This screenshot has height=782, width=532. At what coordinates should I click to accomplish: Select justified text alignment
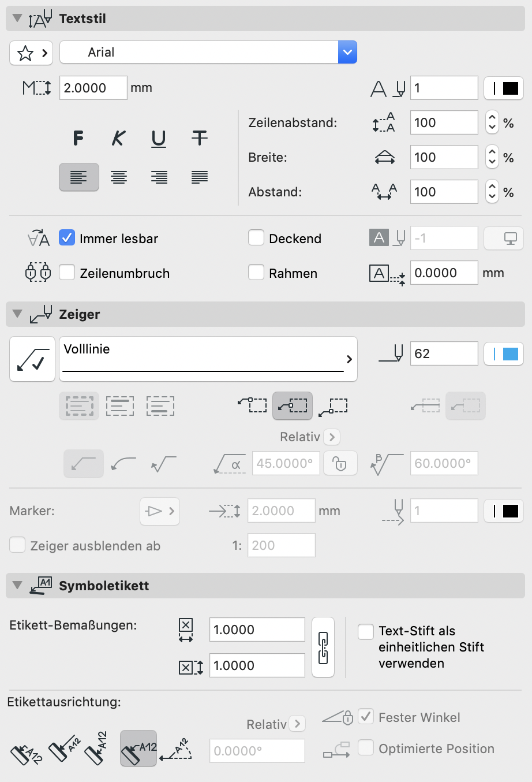(x=200, y=177)
